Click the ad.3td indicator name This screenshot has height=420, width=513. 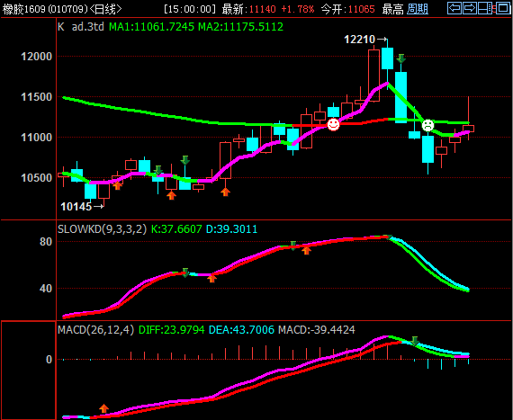[x=87, y=27]
